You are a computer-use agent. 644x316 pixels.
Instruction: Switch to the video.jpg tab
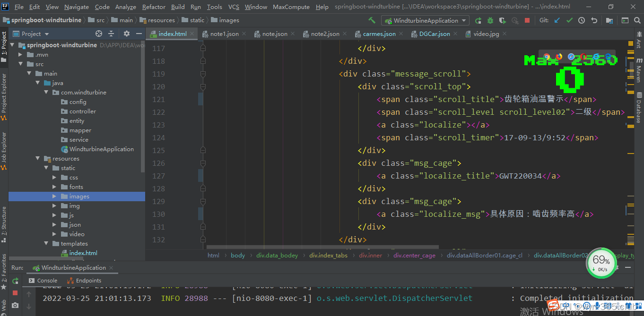coord(486,34)
